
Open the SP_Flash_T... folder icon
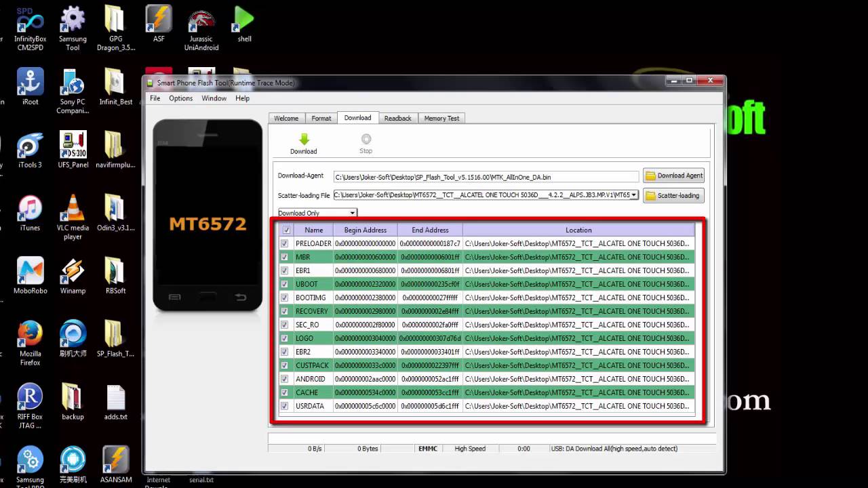116,339
